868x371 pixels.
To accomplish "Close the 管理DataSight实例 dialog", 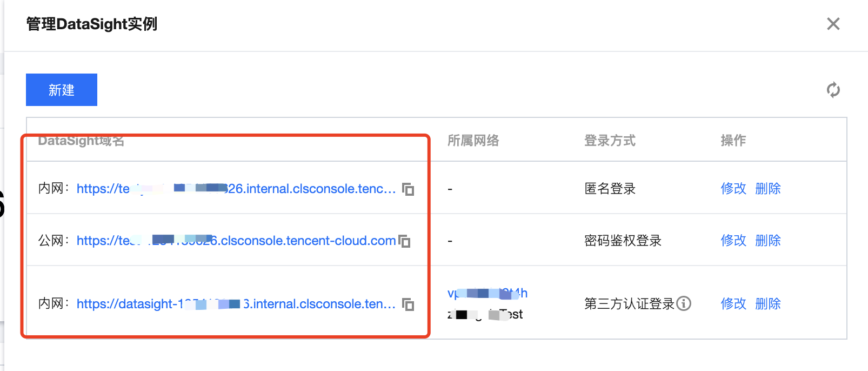I will pos(833,24).
